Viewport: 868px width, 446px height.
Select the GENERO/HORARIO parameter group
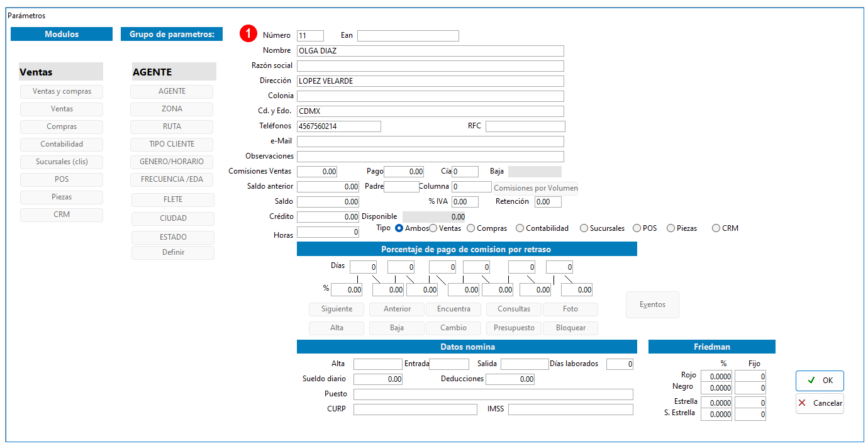(172, 162)
